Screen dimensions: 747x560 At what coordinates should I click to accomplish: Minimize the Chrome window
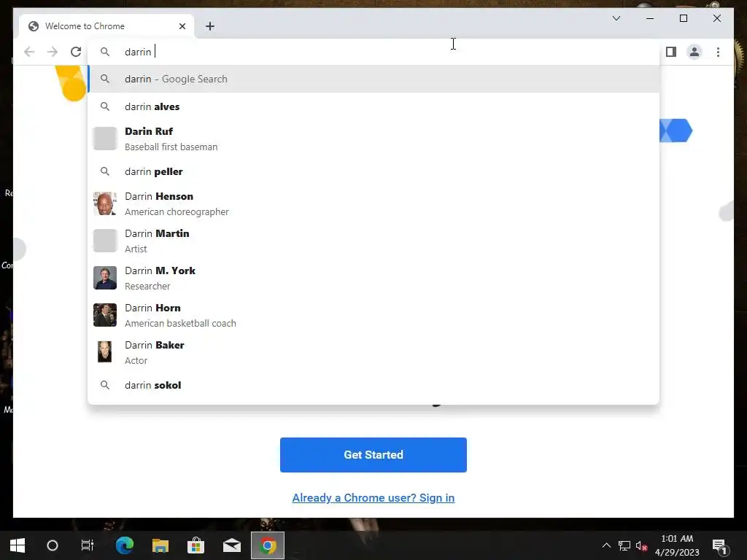coord(650,18)
